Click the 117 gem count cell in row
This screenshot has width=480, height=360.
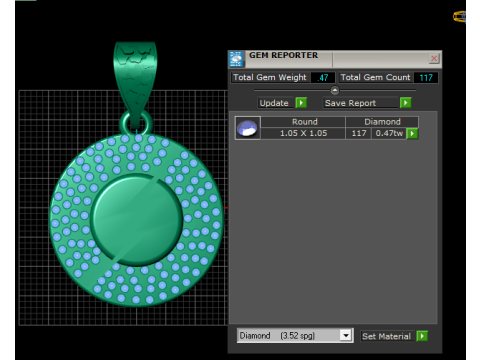[x=359, y=133]
